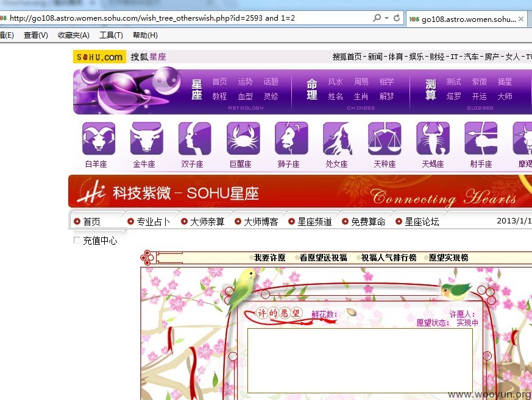Click 解梦 under 命理 section
The image size is (532, 400).
coord(386,96)
